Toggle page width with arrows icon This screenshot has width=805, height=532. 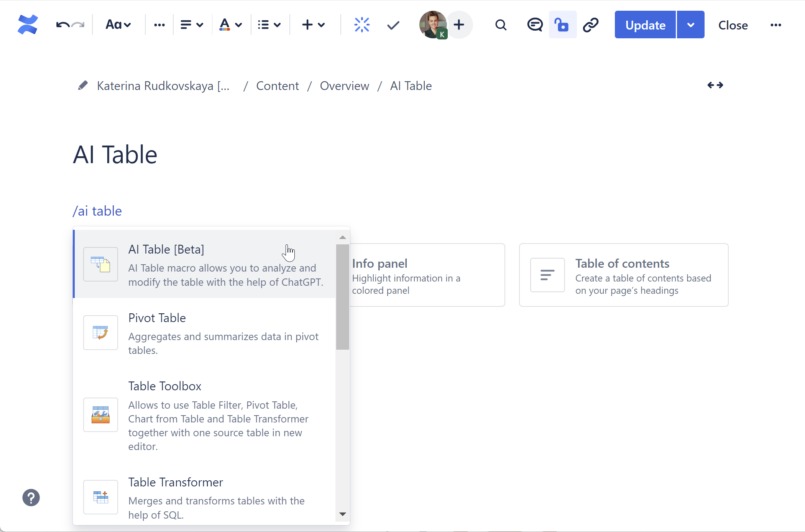click(715, 85)
